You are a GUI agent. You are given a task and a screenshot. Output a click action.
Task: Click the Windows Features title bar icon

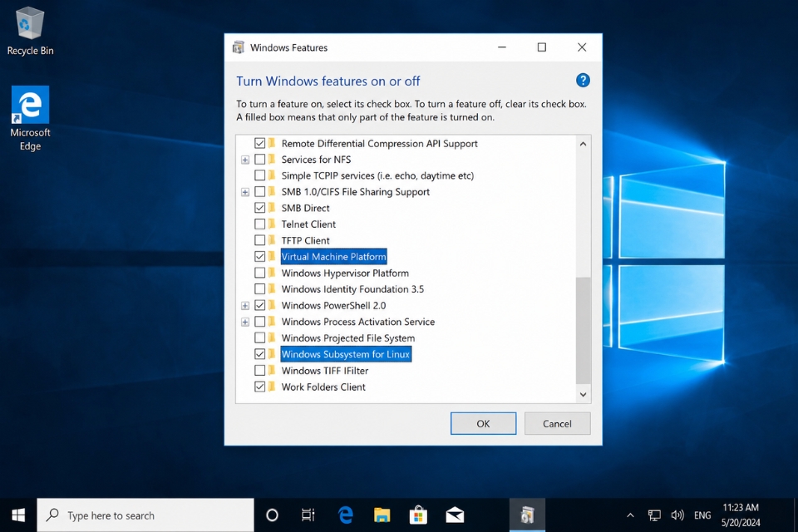[239, 47]
